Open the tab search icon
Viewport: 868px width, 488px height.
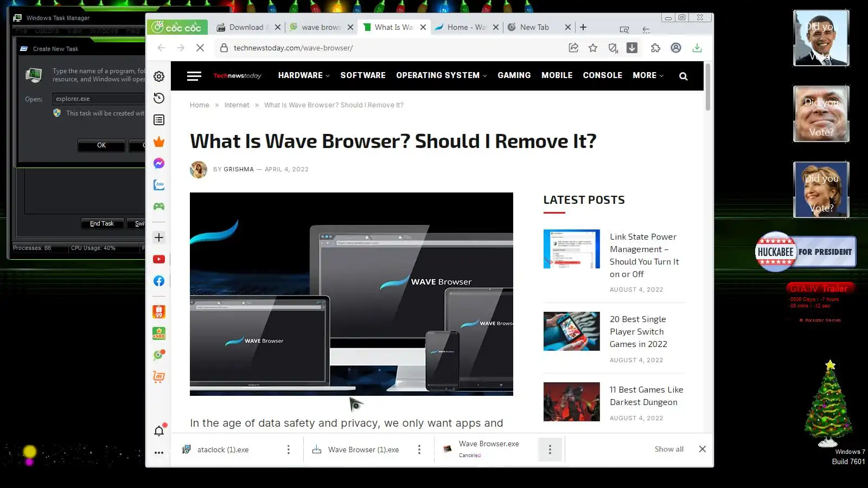[624, 30]
